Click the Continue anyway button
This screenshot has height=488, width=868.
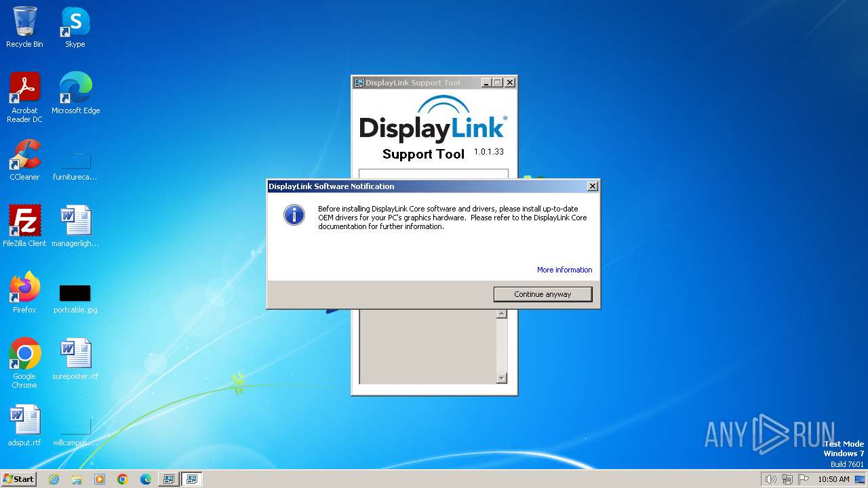542,294
